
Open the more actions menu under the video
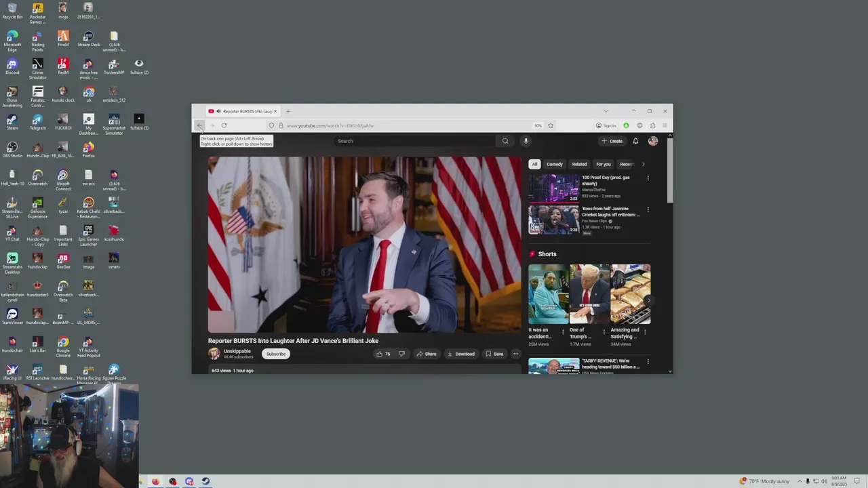coord(515,354)
